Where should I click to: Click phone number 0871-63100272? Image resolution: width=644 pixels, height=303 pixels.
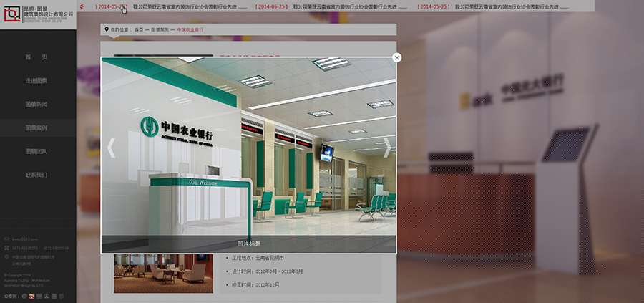(x=24, y=249)
